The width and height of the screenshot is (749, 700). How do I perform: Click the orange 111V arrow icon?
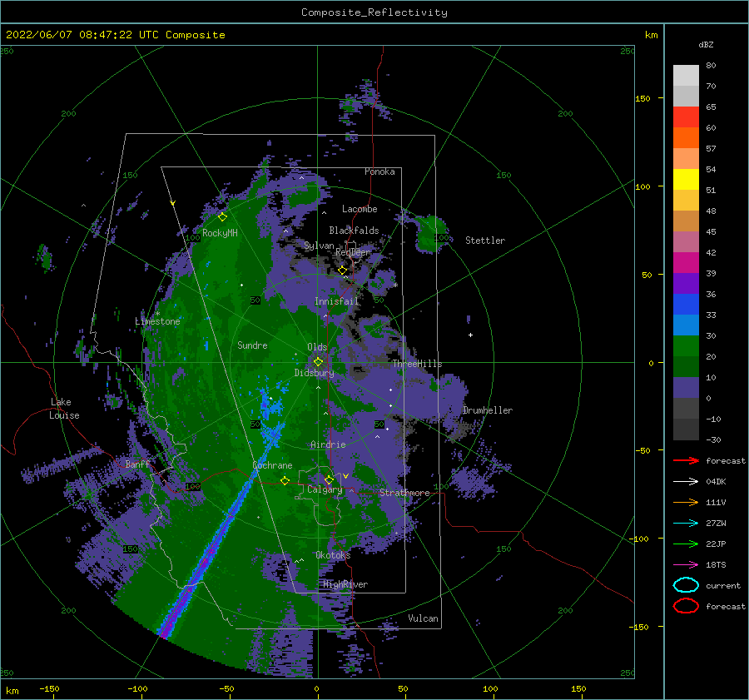(x=686, y=502)
